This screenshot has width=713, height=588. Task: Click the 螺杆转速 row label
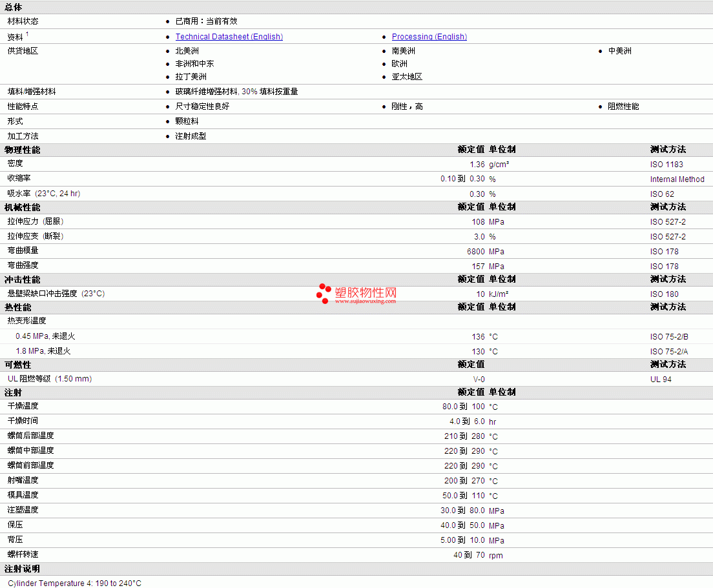coord(23,554)
